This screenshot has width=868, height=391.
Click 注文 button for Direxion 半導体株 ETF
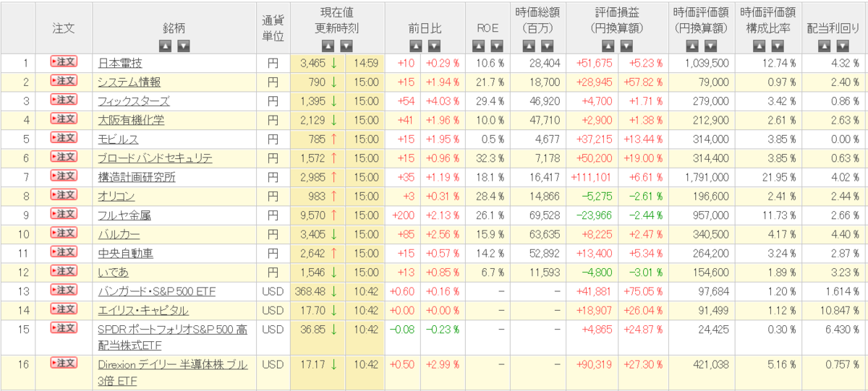coord(64,363)
